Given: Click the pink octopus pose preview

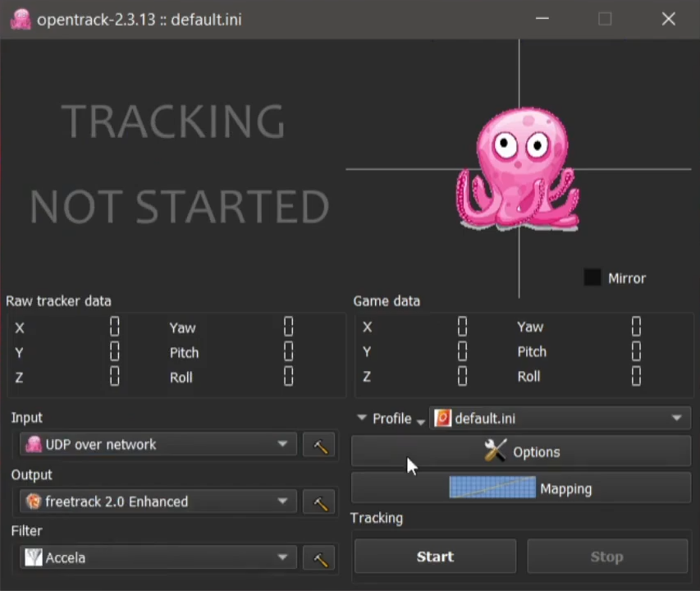Looking at the screenshot, I should coord(518,169).
